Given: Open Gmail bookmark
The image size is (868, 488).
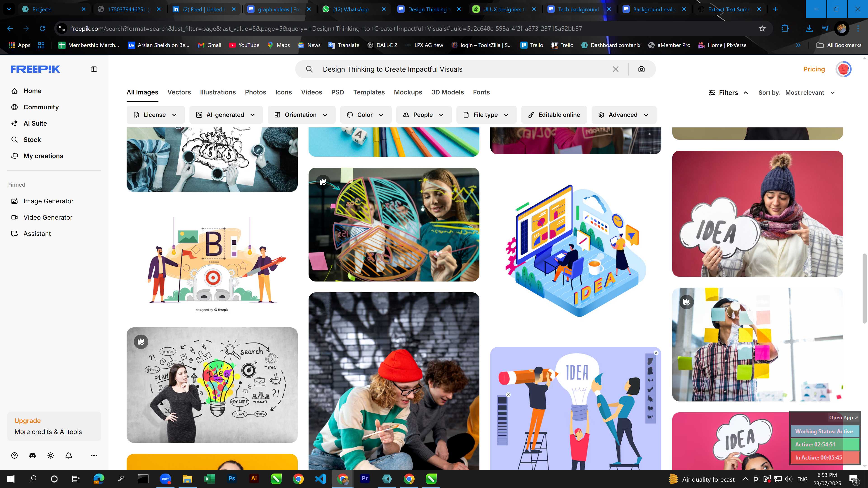Looking at the screenshot, I should point(209,45).
